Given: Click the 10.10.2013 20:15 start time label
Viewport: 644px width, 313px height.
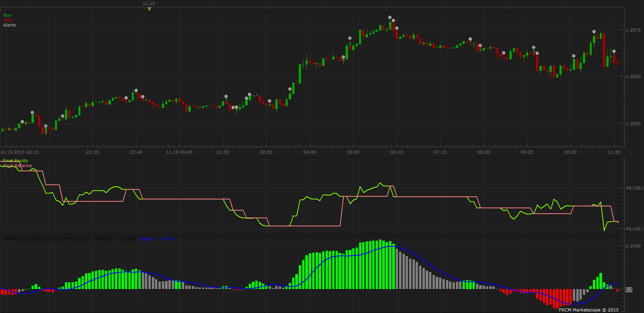Looking at the screenshot, I should (x=20, y=152).
